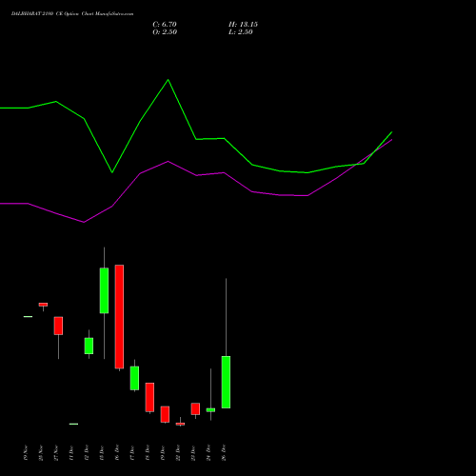Image resolution: width=476 pixels, height=476 pixels.
Task: Click the 19 Nov date label
Action: pos(26,453)
